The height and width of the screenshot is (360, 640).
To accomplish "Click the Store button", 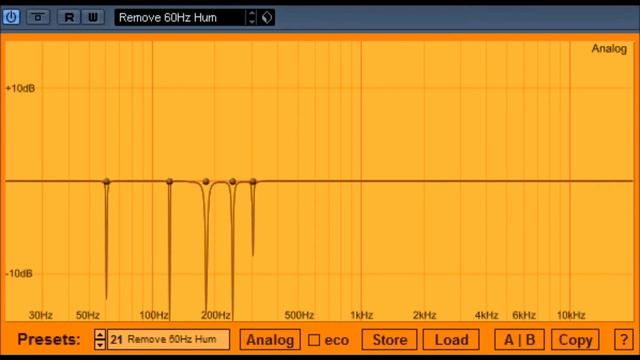I will [389, 340].
